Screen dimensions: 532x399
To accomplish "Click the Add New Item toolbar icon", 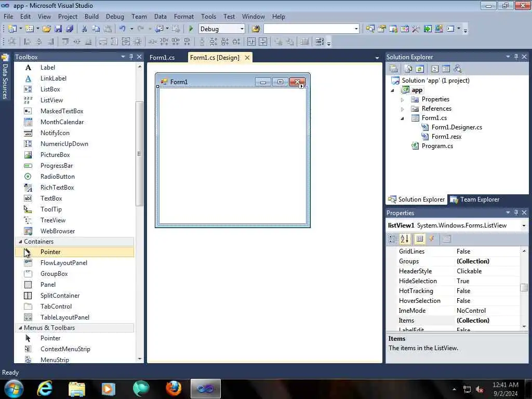I will (x=30, y=29).
